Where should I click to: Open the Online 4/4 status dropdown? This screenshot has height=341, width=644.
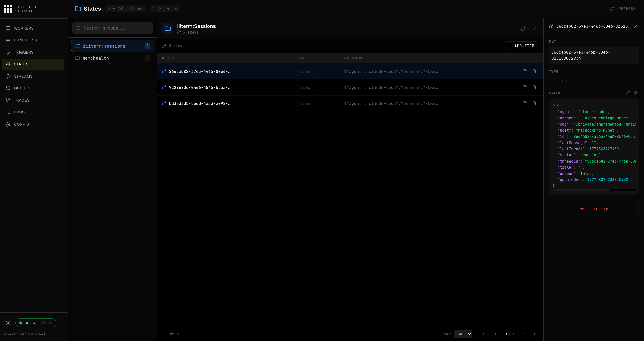pos(36,323)
